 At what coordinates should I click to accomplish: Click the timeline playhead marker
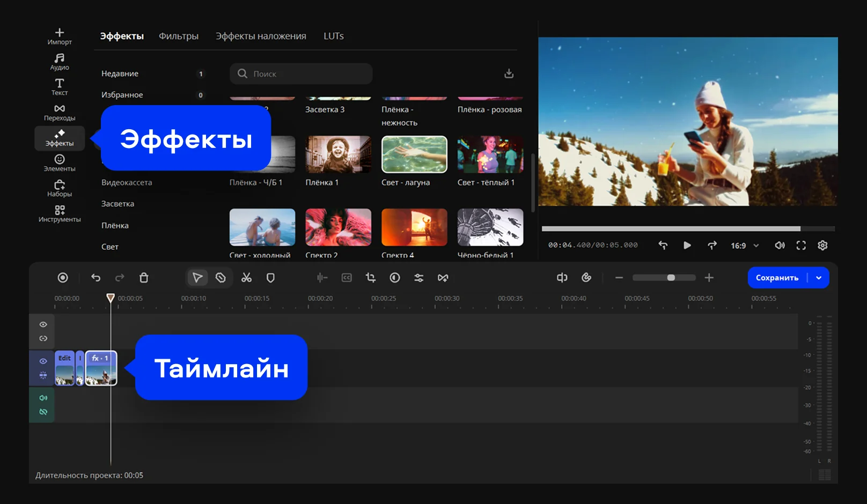click(111, 298)
